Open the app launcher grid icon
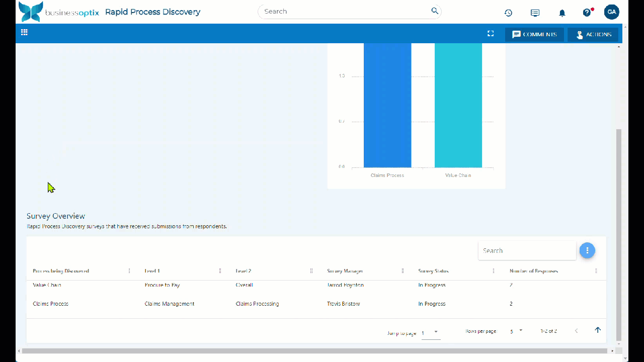 tap(24, 33)
